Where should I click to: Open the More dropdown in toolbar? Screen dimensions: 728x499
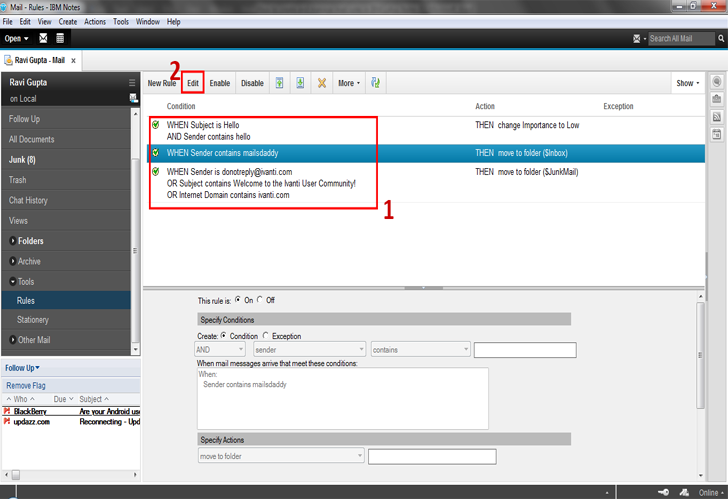click(349, 83)
